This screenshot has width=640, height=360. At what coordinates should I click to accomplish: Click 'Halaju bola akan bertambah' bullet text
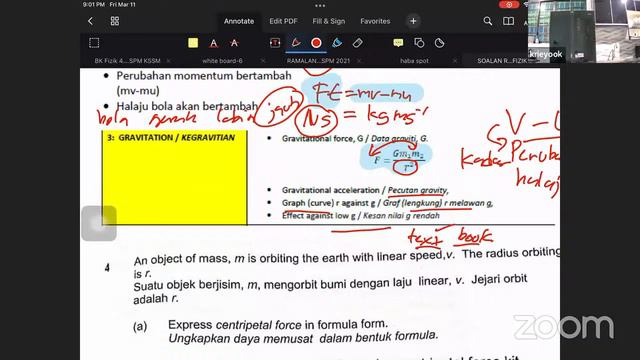click(187, 106)
